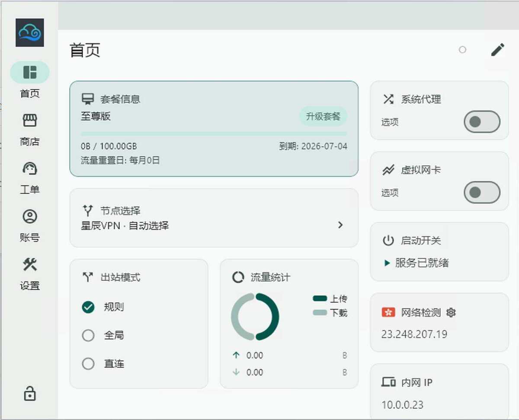
Task: Click the cloud app logo
Action: (30, 32)
